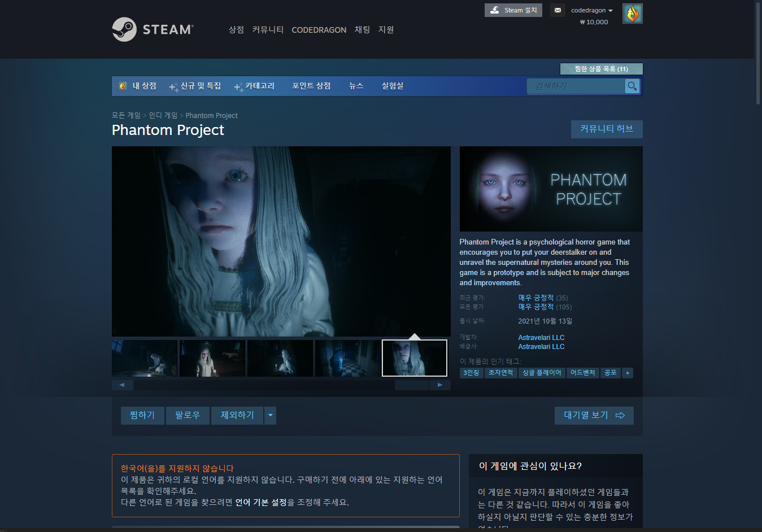This screenshot has height=532, width=762.
Task: Select fifth highlighted thumbnail, girl's face
Action: pyautogui.click(x=415, y=358)
